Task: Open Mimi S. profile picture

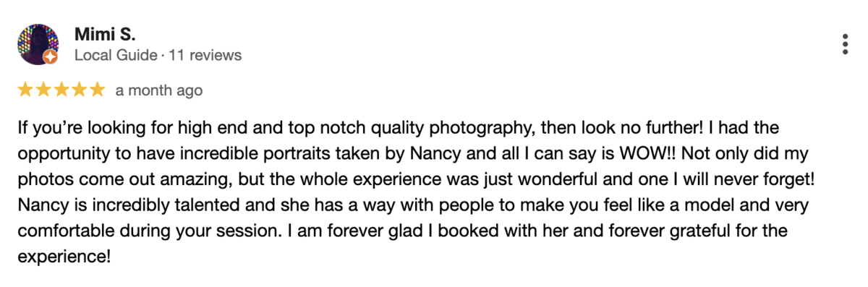Action: click(x=38, y=44)
